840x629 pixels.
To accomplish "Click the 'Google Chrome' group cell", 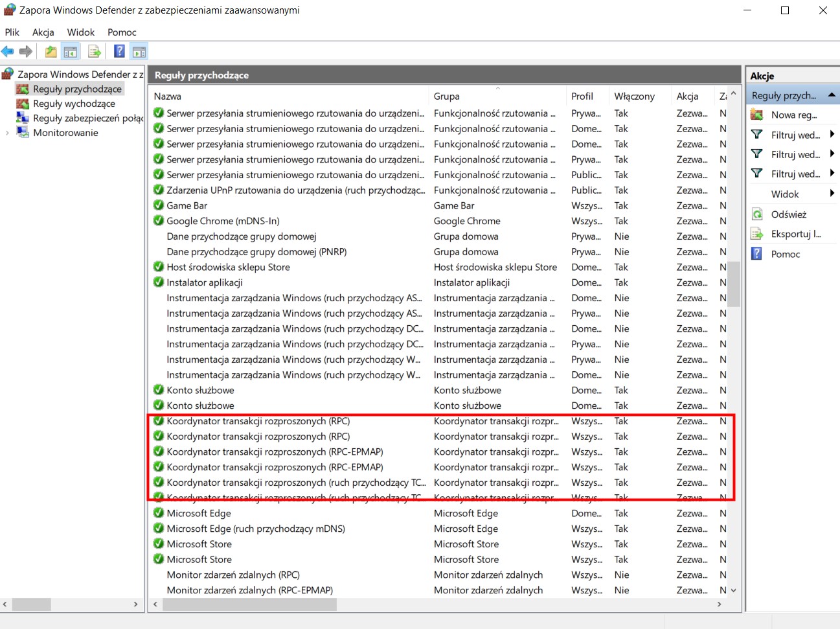I will click(x=467, y=221).
